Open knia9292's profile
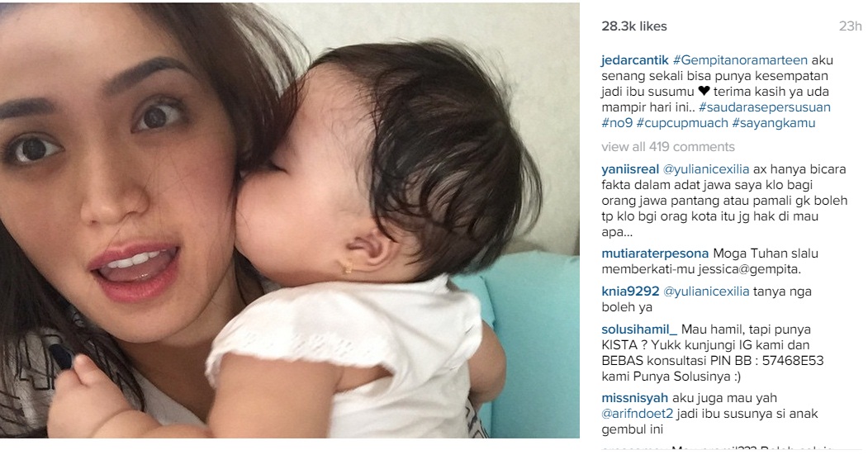The width and height of the screenshot is (868, 455). click(x=630, y=291)
